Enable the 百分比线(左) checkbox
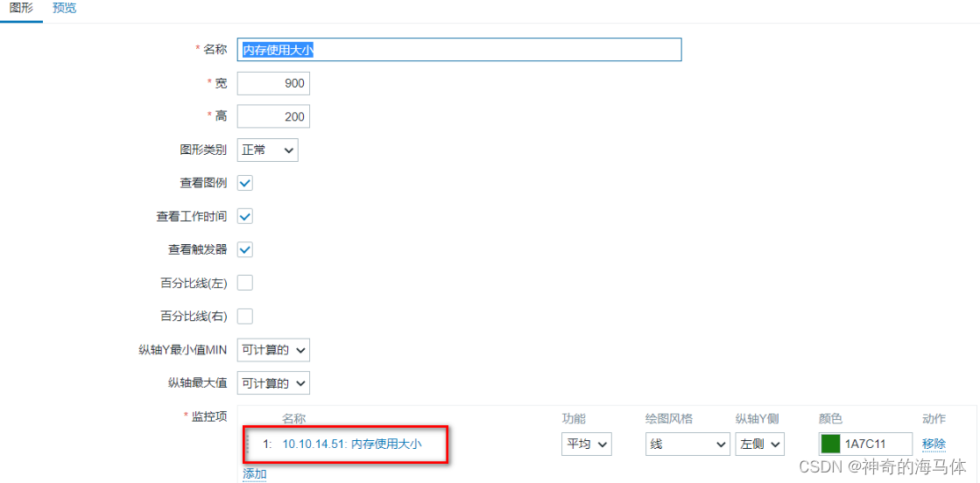Viewport: 980px width, 483px height. pos(245,283)
